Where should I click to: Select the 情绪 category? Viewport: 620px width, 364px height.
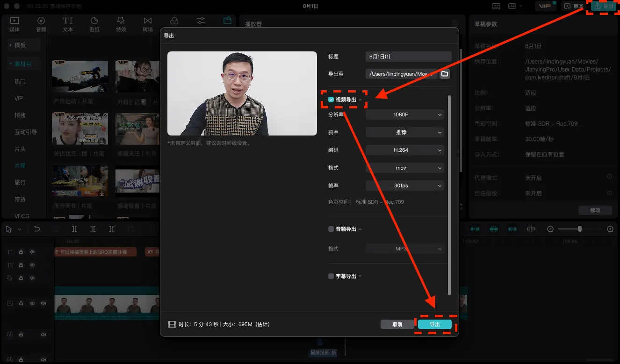[20, 115]
